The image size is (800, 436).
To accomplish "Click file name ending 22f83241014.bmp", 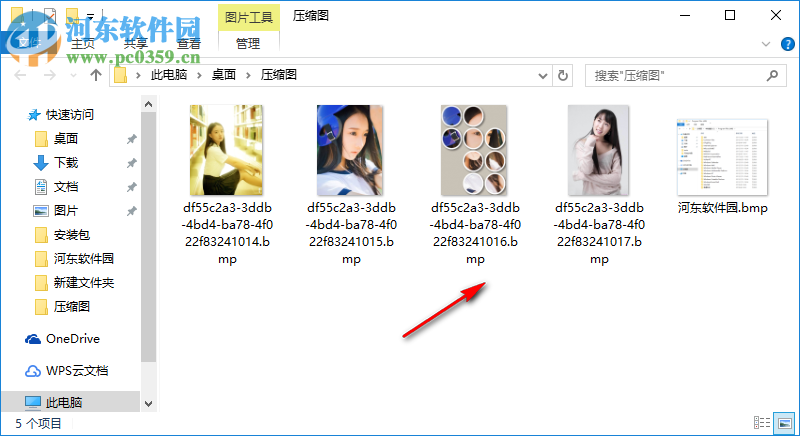I will click(x=228, y=233).
